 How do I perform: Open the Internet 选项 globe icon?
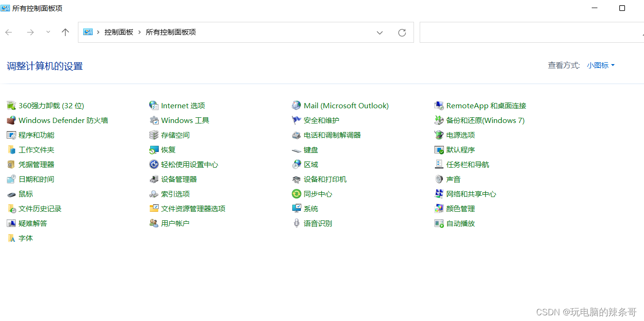[154, 105]
